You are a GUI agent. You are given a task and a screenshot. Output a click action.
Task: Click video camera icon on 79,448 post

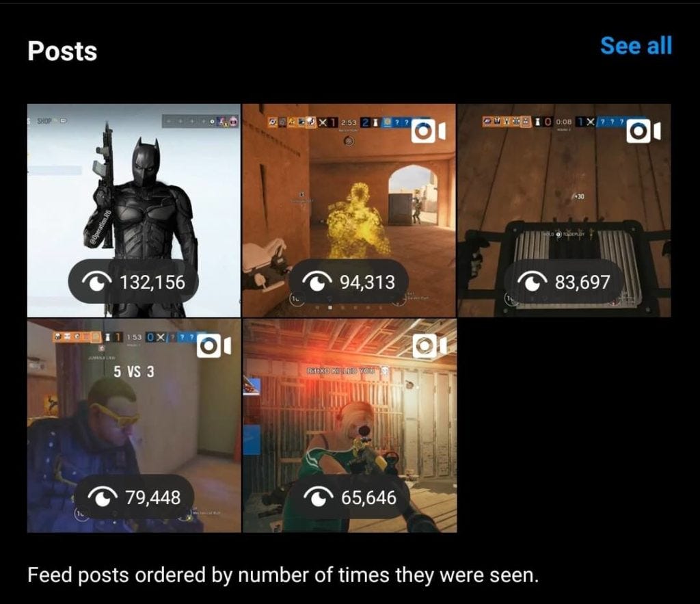tap(214, 346)
